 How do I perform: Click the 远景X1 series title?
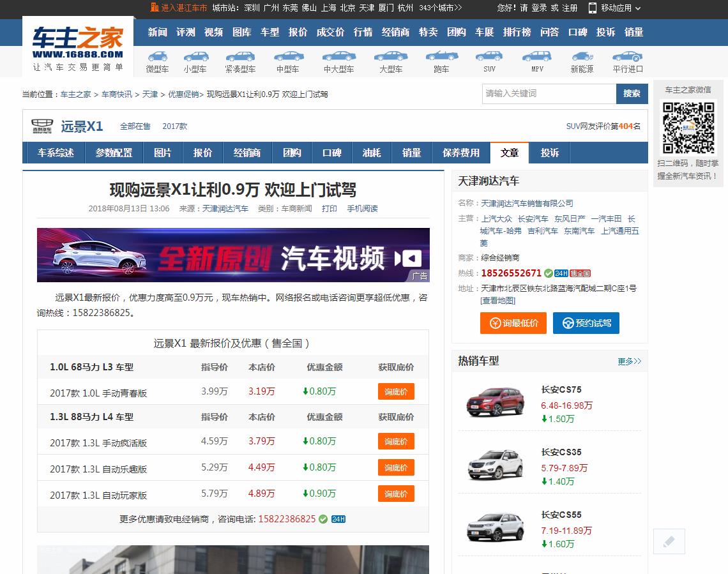[x=82, y=126]
